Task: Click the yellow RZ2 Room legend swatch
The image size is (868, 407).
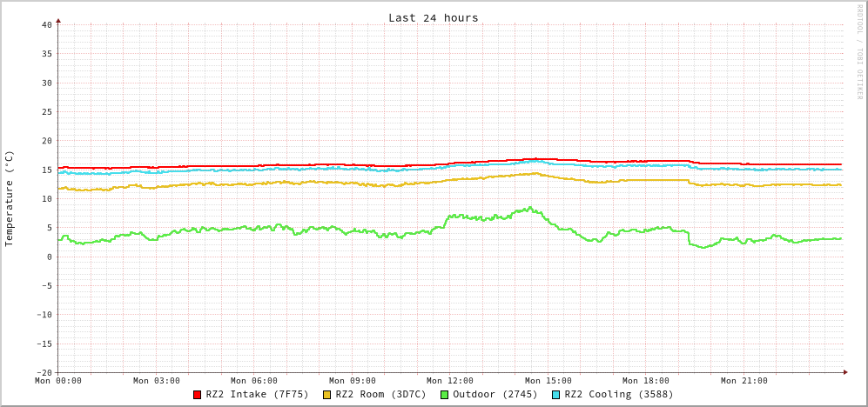Action: pyautogui.click(x=327, y=395)
